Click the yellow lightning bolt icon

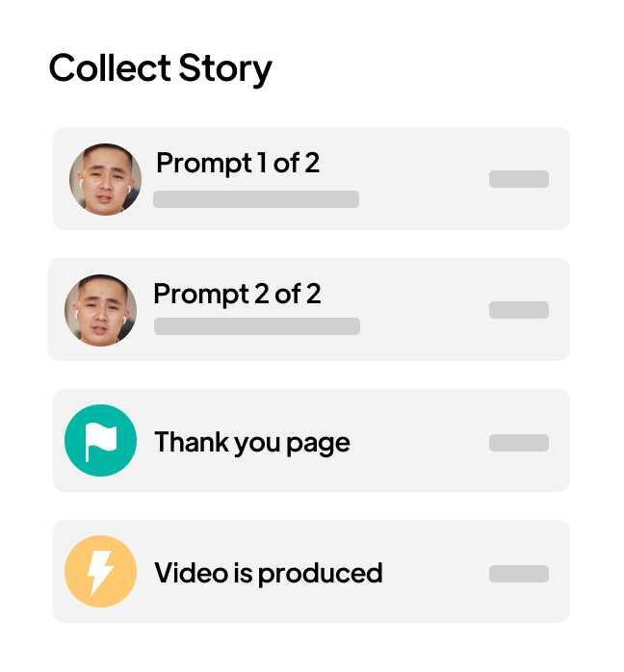[100, 572]
